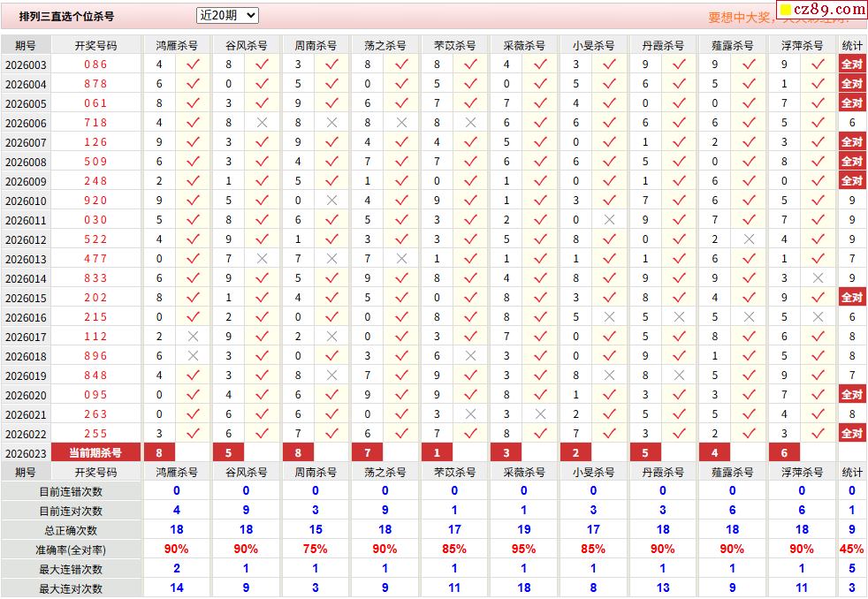The width and height of the screenshot is (868, 599).
Task: Click the 排列三直选个位杀号 page title
Action: pos(67,16)
